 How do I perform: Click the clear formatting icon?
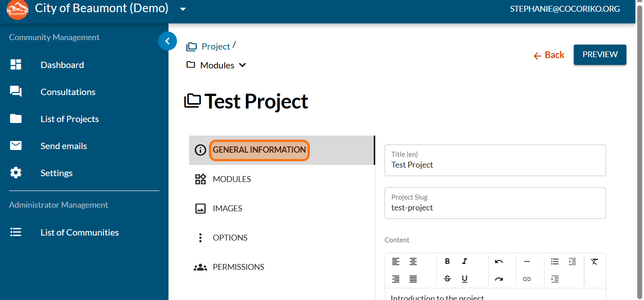coord(594,261)
